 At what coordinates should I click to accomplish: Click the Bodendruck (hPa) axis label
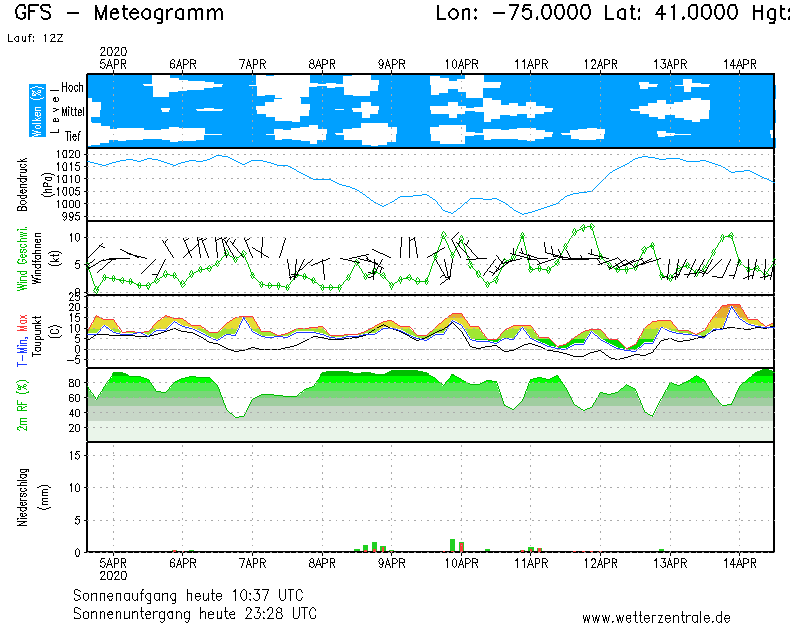[29, 184]
